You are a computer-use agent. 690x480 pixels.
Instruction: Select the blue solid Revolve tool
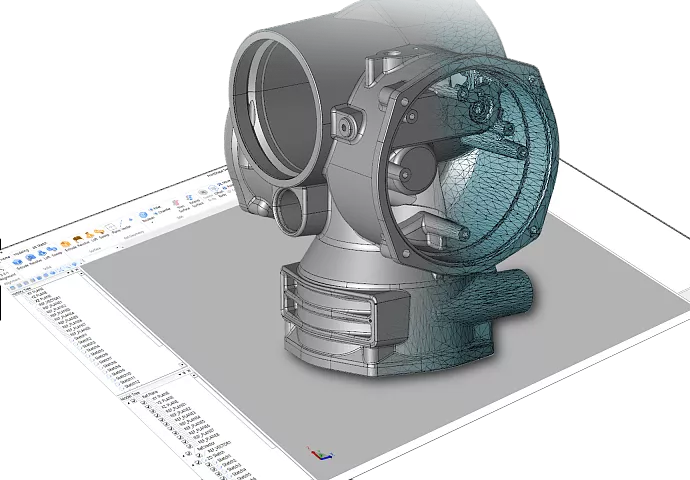coord(31,257)
